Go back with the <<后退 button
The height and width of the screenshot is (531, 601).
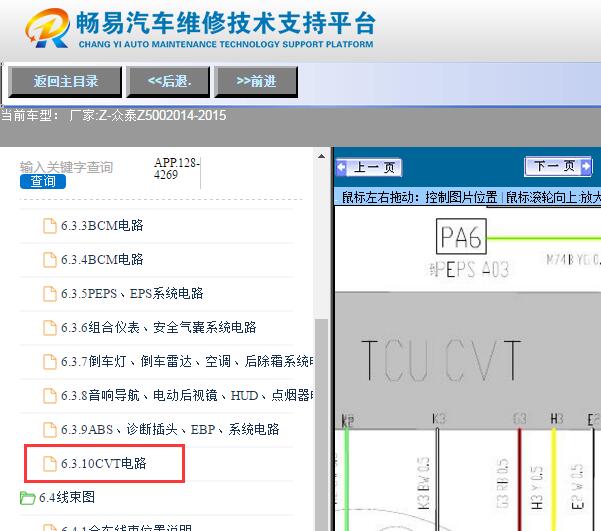[x=168, y=81]
